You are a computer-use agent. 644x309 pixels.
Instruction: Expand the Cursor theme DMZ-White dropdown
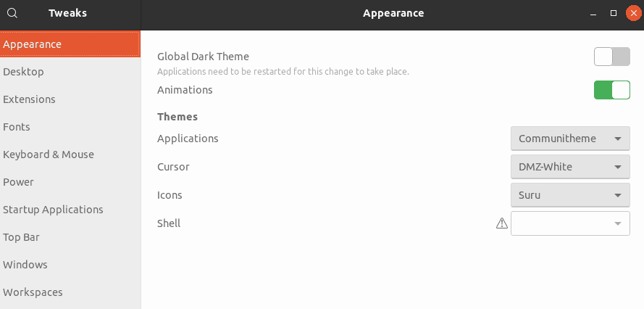[x=570, y=167]
